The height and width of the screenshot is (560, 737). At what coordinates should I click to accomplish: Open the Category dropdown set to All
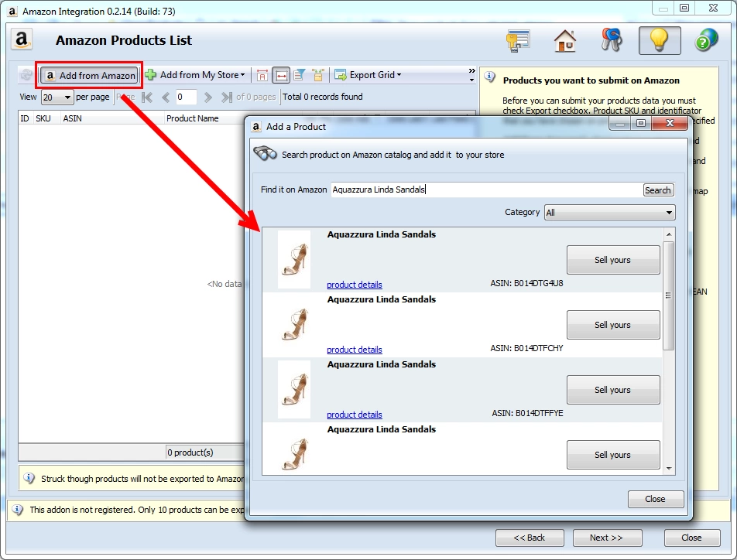(609, 213)
